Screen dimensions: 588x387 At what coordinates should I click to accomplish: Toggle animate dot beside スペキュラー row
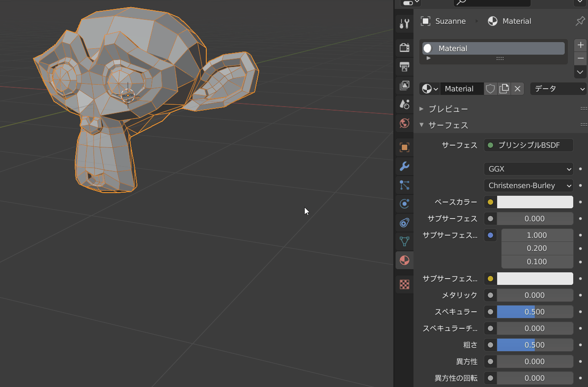coord(580,312)
